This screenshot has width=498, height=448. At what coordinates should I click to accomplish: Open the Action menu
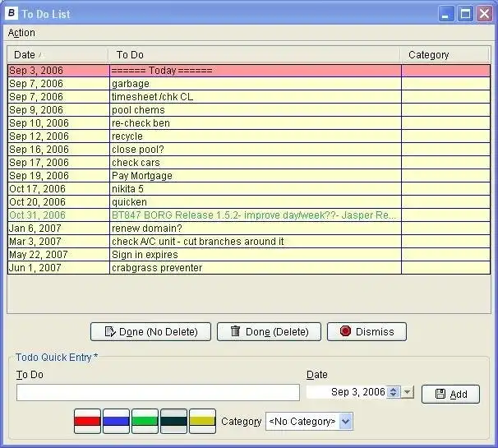(x=21, y=33)
